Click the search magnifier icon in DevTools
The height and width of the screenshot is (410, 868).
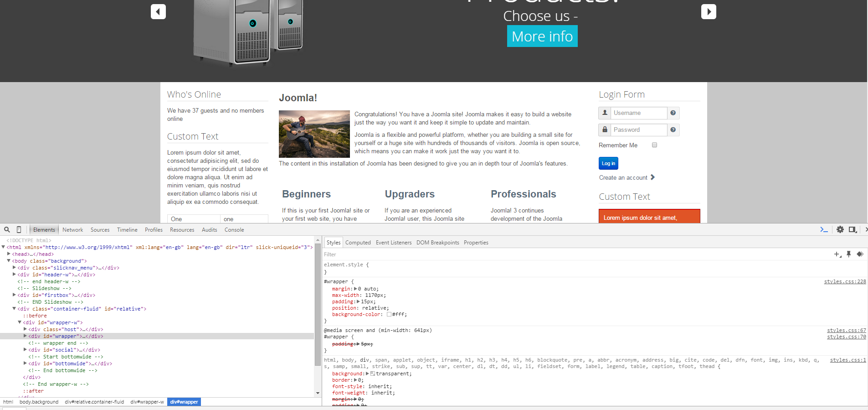pos(7,229)
